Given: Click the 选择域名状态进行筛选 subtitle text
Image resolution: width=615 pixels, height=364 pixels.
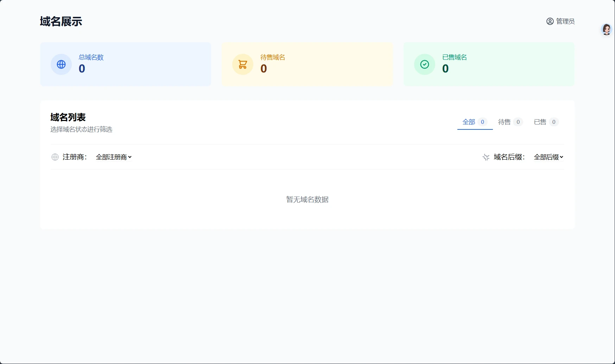Looking at the screenshot, I should tap(81, 129).
